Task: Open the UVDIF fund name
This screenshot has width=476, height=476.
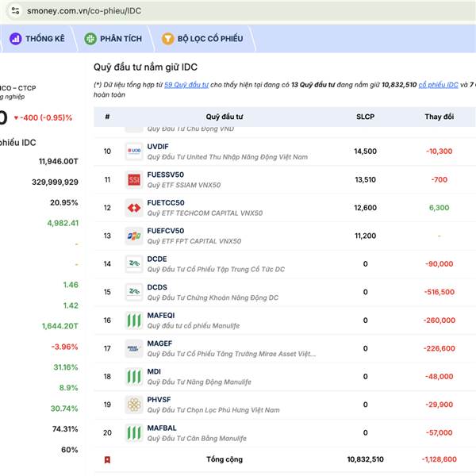Action: click(x=158, y=147)
